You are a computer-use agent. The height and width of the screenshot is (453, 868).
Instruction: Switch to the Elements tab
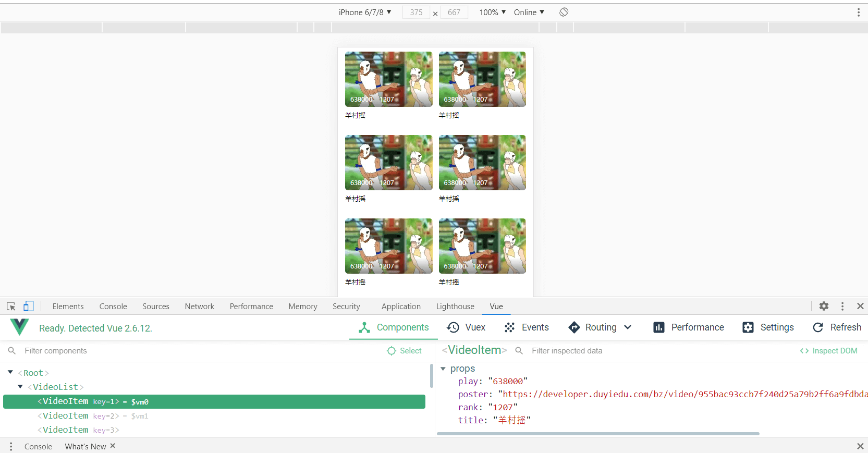tap(68, 307)
